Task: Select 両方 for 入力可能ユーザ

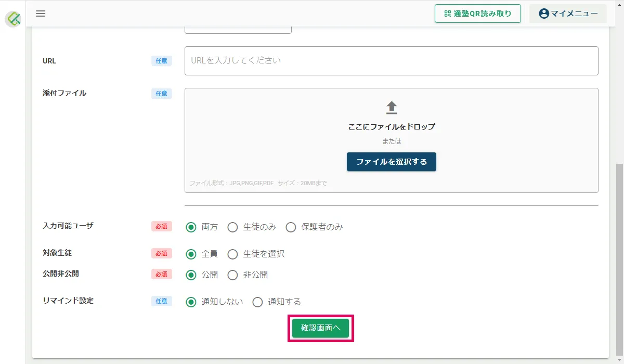Action: [191, 227]
